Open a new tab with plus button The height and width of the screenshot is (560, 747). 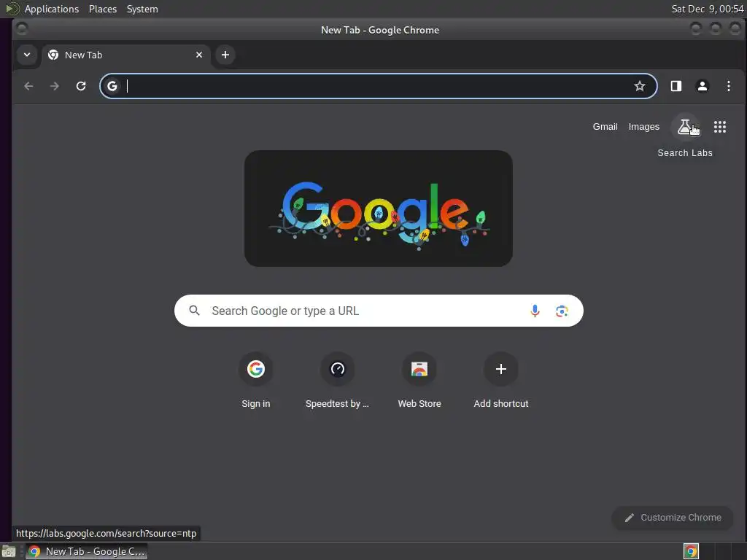coord(225,55)
